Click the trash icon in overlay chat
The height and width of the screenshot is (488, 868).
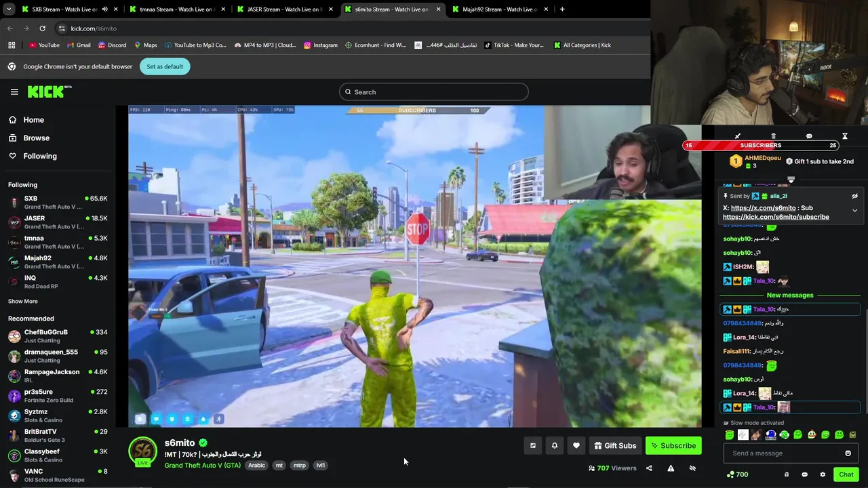(773, 136)
